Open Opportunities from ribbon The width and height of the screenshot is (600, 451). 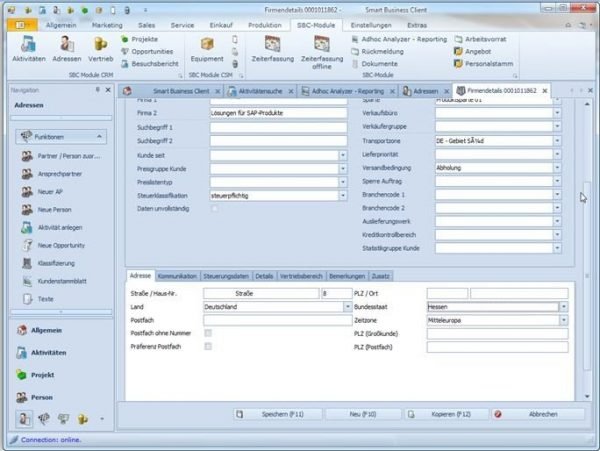tap(147, 51)
